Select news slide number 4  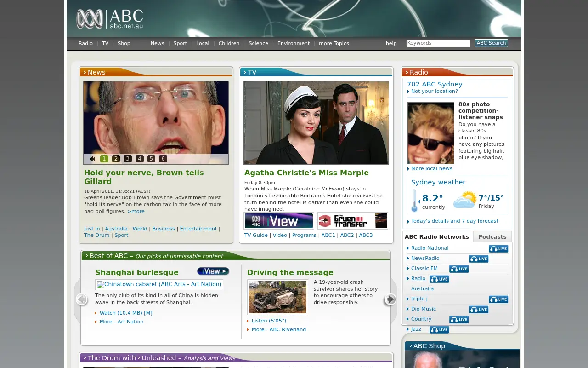[x=140, y=159]
